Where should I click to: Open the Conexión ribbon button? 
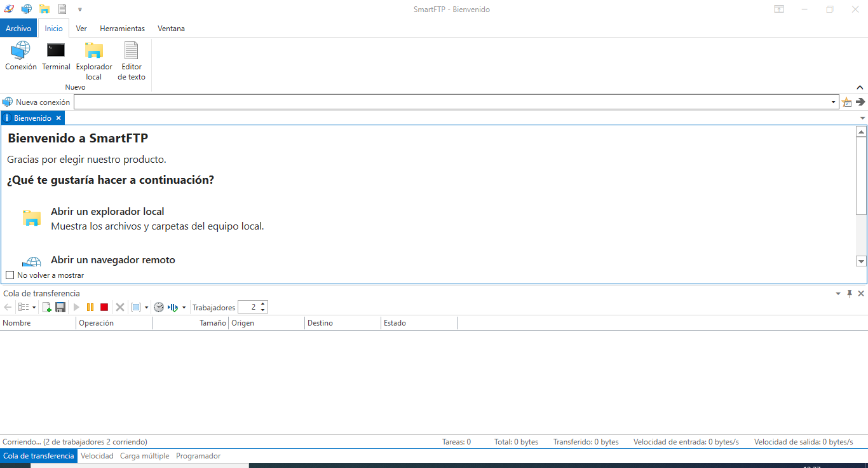[21, 56]
